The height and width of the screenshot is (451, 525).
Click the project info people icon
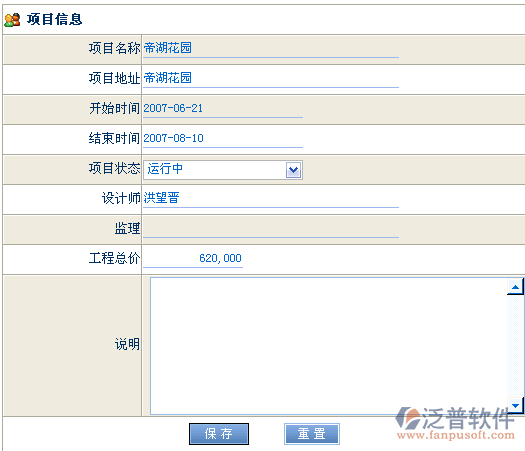pos(12,20)
